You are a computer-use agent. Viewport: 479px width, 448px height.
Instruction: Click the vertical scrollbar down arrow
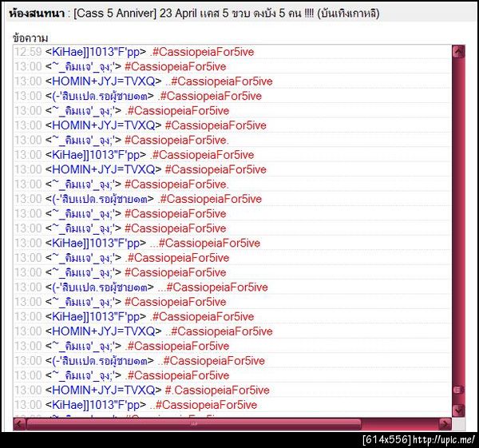[458, 410]
